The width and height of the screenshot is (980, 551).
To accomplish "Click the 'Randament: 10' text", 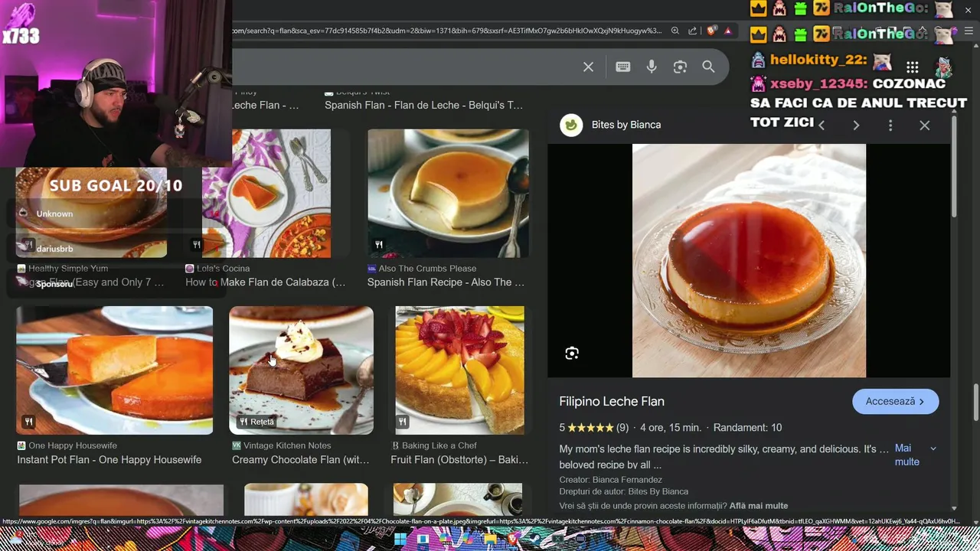I will tap(747, 428).
